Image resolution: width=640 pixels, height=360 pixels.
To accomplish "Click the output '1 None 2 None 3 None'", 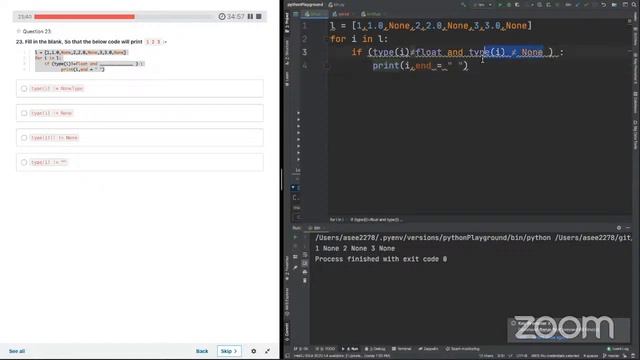I will click(x=355, y=248).
